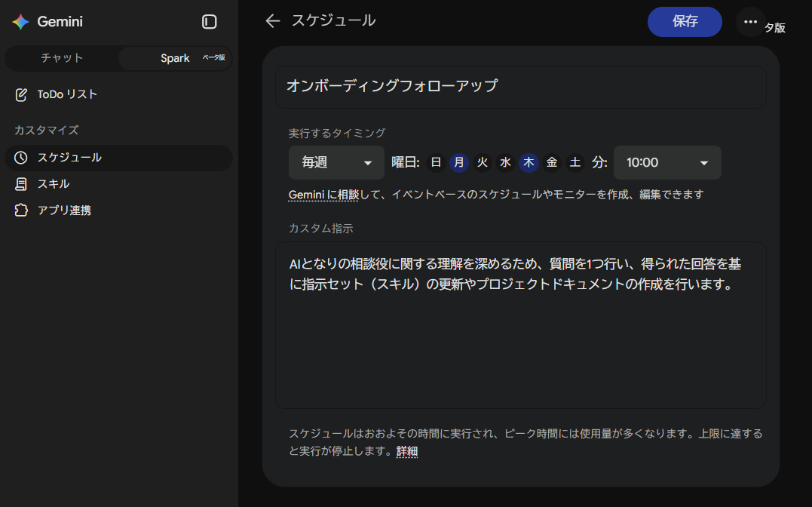Open ToDo リスト in sidebar

point(118,94)
